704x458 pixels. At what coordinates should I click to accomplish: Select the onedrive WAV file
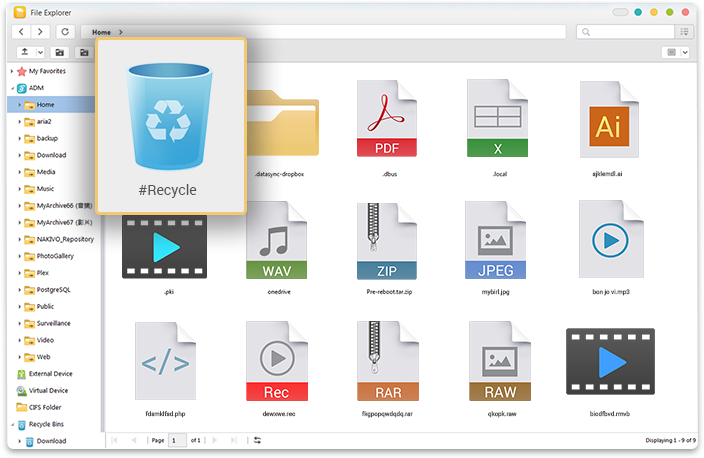(x=277, y=247)
